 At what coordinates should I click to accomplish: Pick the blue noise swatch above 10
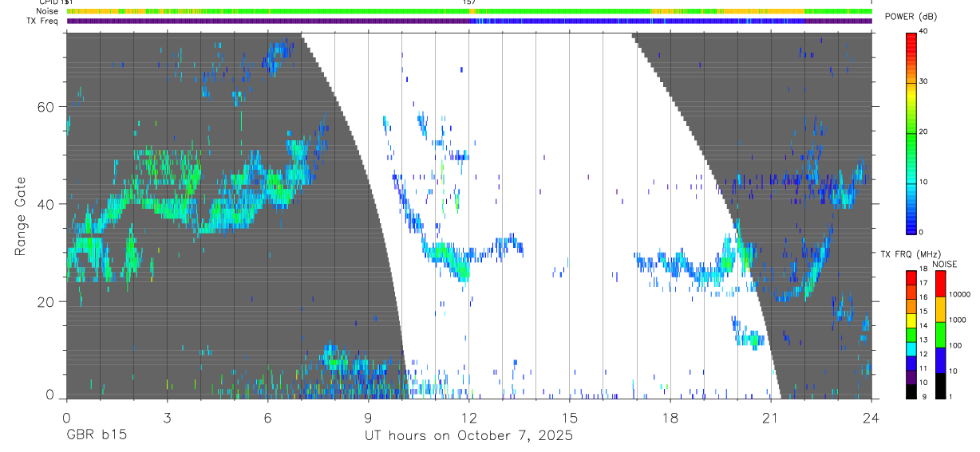[x=940, y=360]
